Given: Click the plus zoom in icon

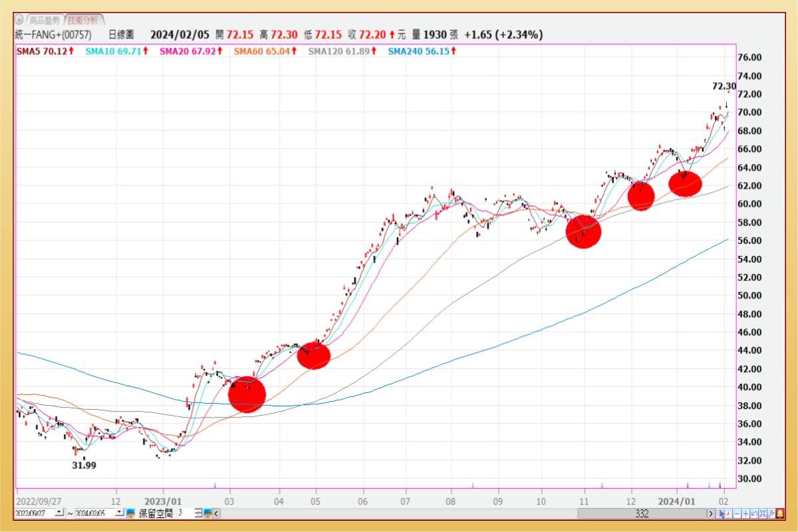Looking at the screenshot, I should (x=745, y=513).
